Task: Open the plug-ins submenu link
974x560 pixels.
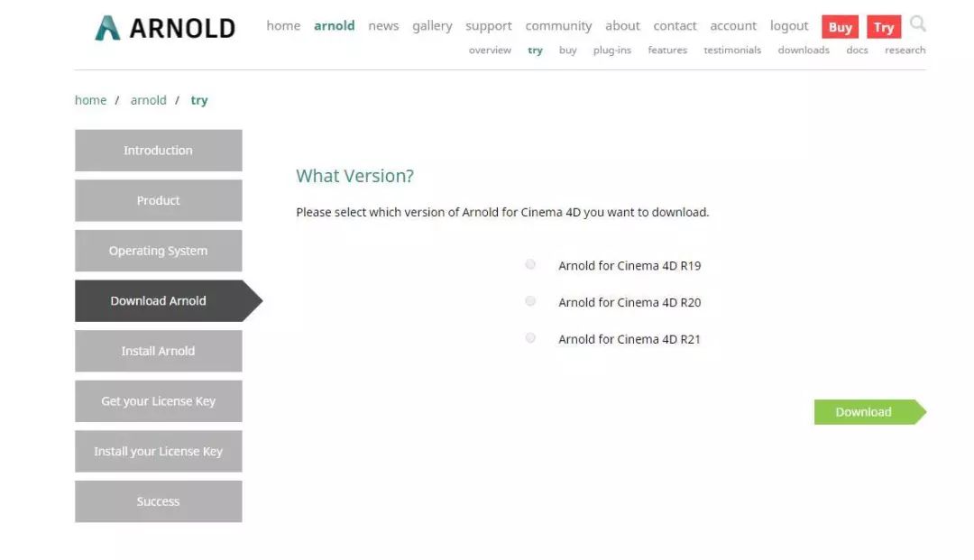Action: pyautogui.click(x=611, y=50)
